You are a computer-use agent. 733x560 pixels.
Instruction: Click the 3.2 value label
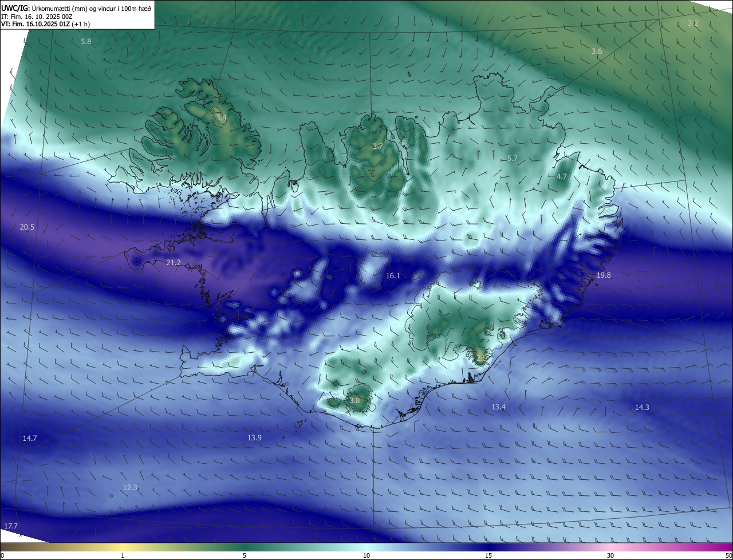(x=693, y=23)
